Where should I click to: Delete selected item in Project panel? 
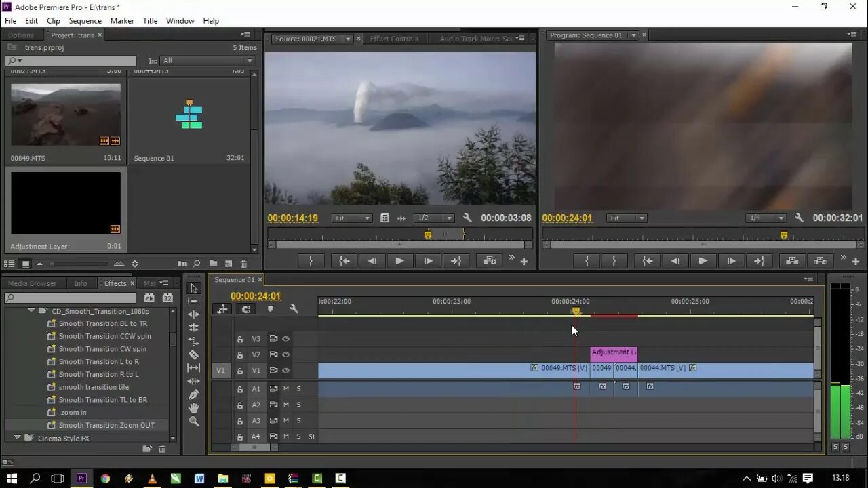(244, 264)
